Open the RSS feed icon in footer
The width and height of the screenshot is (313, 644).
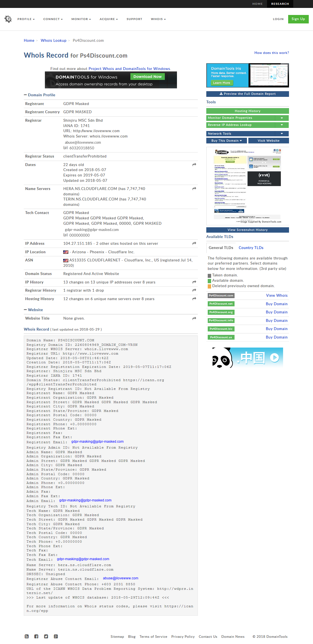pyautogui.click(x=27, y=636)
